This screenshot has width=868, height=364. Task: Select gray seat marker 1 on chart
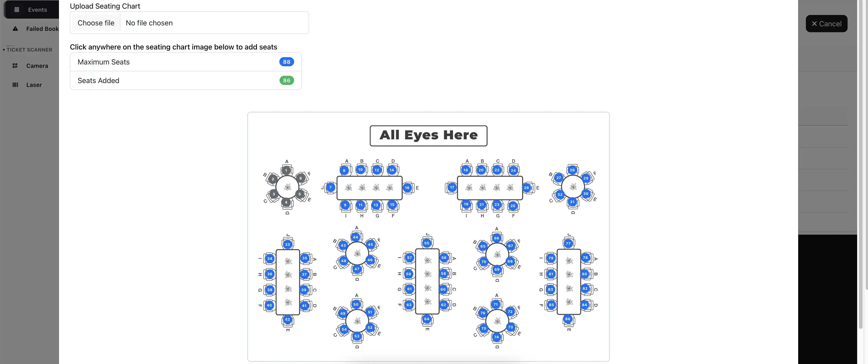(286, 170)
